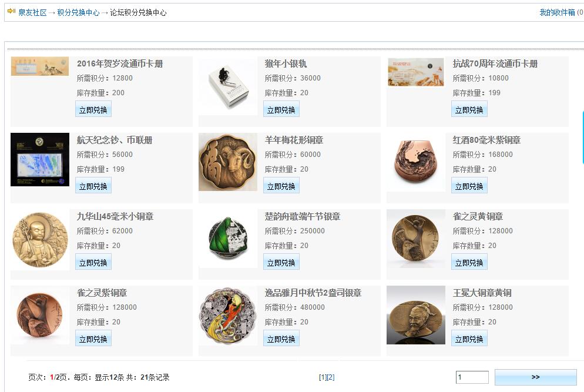Viewport: 584px width, 392px height.
Task: Go to the 泉友社区 breadcrumb link
Action: [x=33, y=13]
